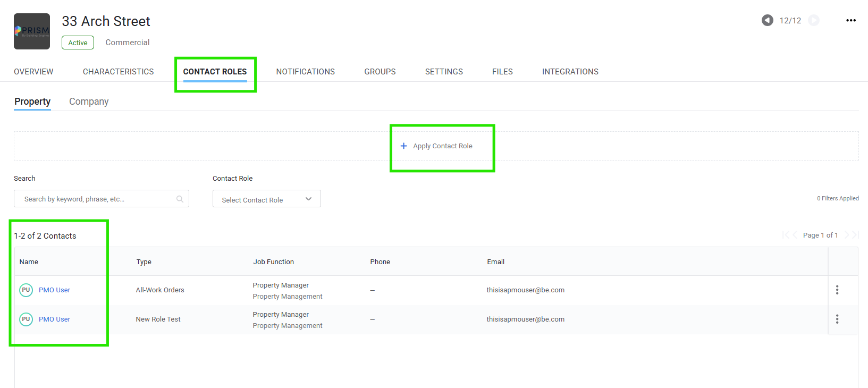Click the Email column header
The width and height of the screenshot is (868, 388).
(496, 262)
